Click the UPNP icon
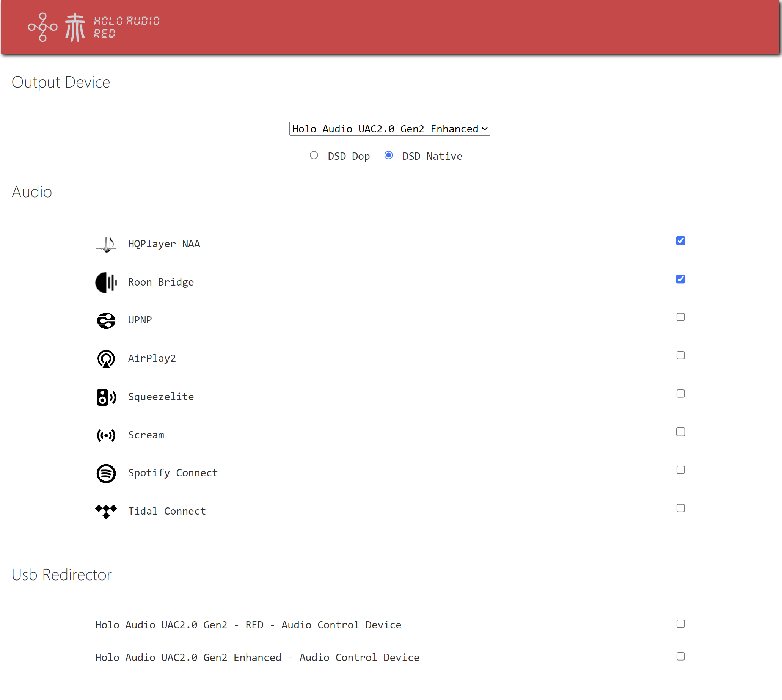782x700 pixels. (x=106, y=320)
